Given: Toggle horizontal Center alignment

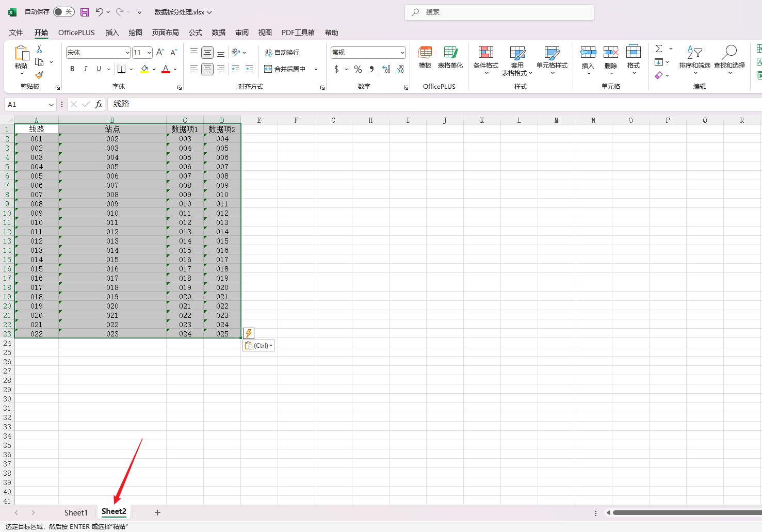Looking at the screenshot, I should pyautogui.click(x=207, y=69).
